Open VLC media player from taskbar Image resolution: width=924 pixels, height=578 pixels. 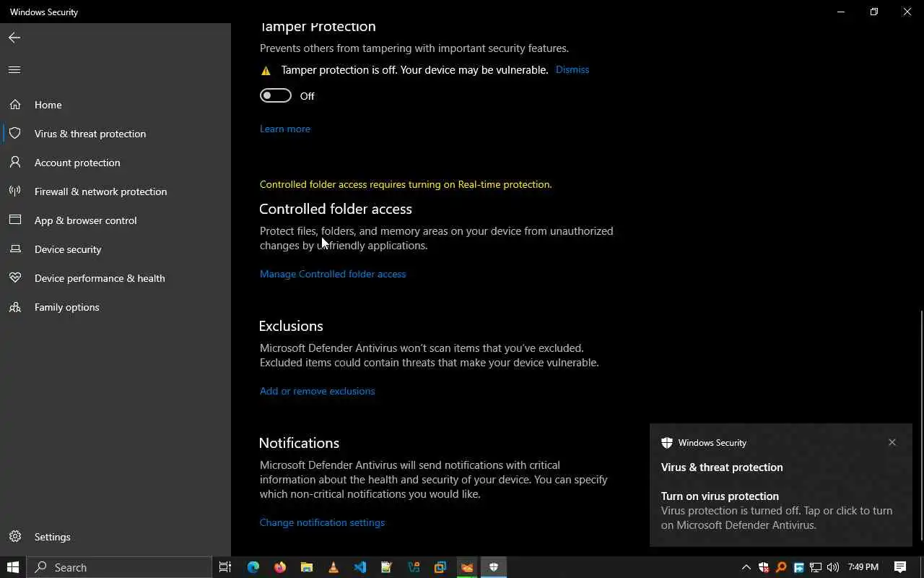point(334,567)
